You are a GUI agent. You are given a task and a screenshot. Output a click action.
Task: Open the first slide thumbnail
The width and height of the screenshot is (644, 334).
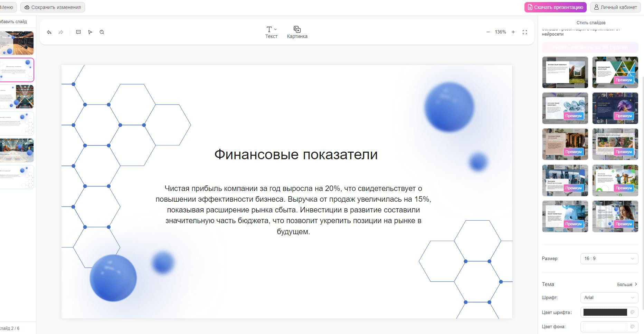click(17, 43)
